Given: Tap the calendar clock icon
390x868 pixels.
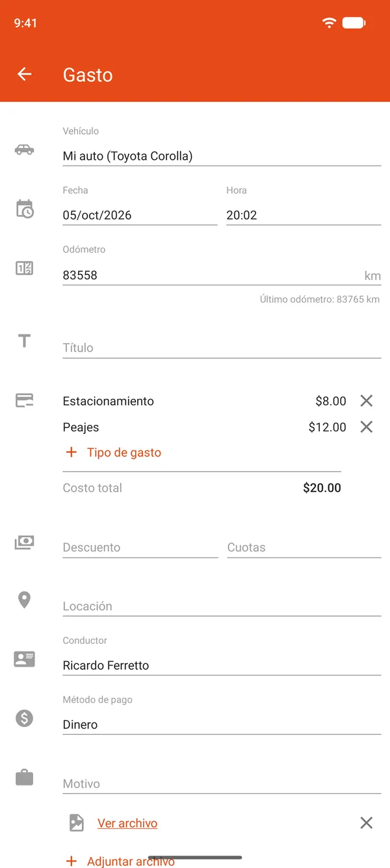Looking at the screenshot, I should (x=24, y=209).
